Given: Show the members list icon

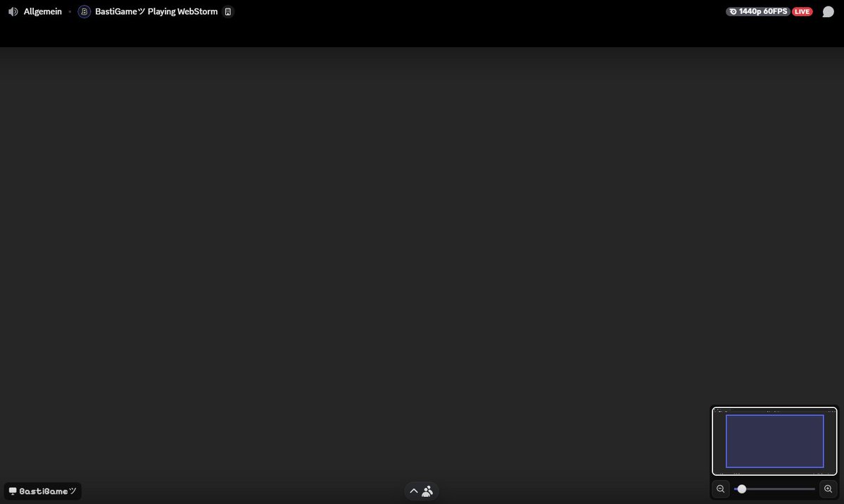Looking at the screenshot, I should coord(427,491).
